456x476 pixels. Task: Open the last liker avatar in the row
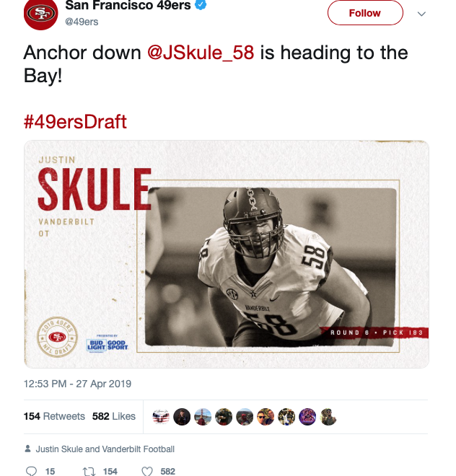(x=328, y=417)
